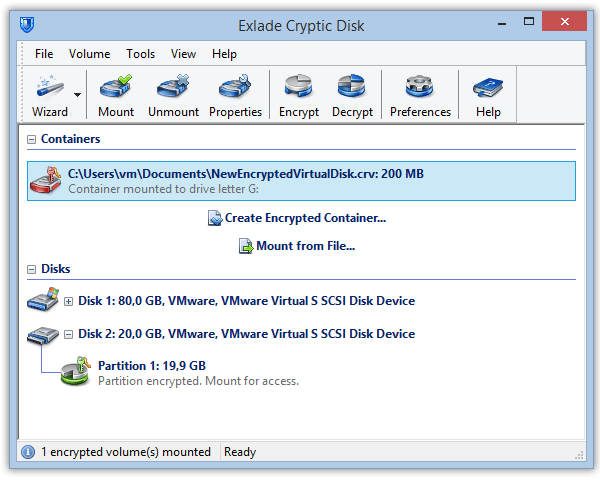Click the Disk 1 system drive icon
Screen dimensions: 600x480
click(43, 299)
